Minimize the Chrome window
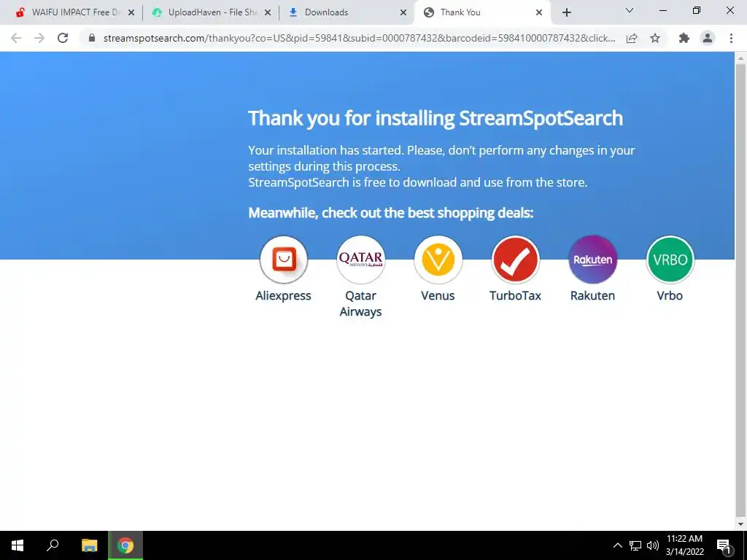The height and width of the screenshot is (560, 747). coord(662,10)
